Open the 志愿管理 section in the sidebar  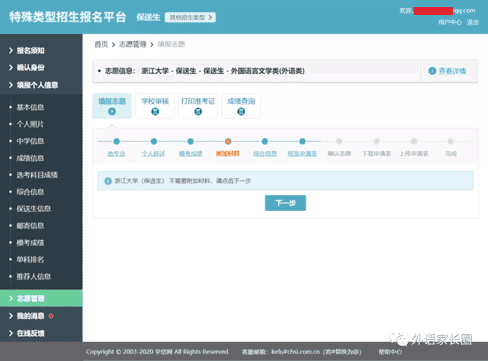[x=41, y=298]
